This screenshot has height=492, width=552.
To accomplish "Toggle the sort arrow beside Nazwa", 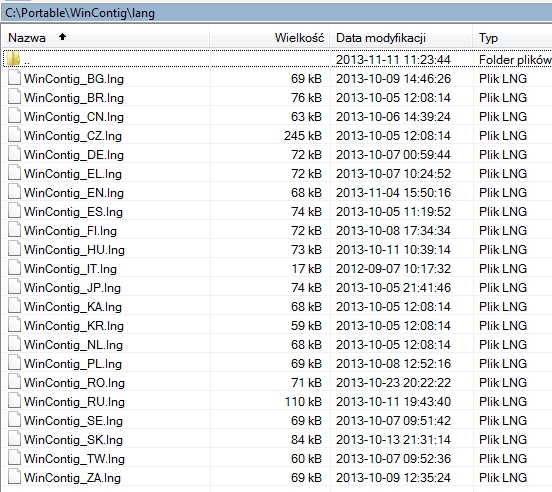I will (62, 37).
